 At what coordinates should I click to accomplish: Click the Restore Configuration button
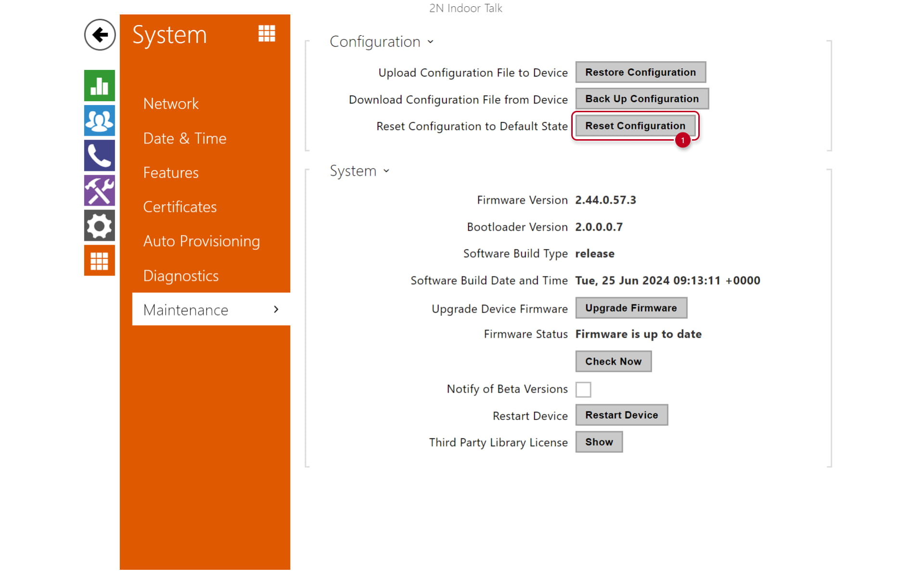[x=641, y=72]
